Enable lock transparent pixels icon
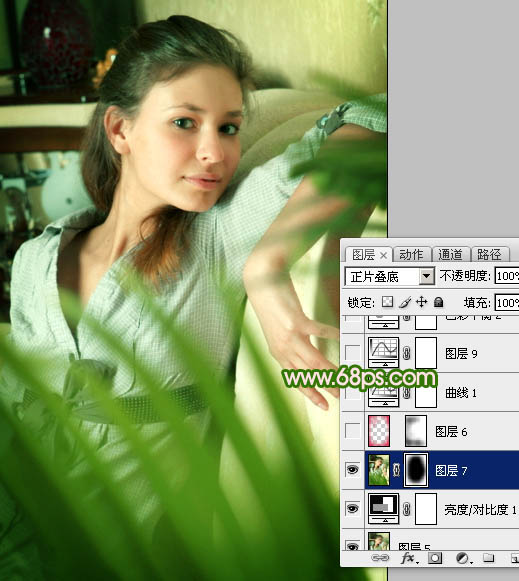 click(x=387, y=302)
